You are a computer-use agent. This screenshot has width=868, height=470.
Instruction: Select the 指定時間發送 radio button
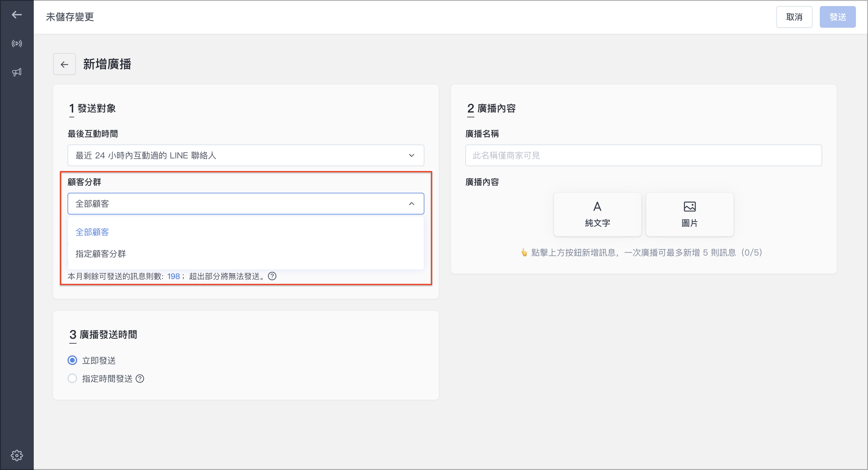[72, 378]
